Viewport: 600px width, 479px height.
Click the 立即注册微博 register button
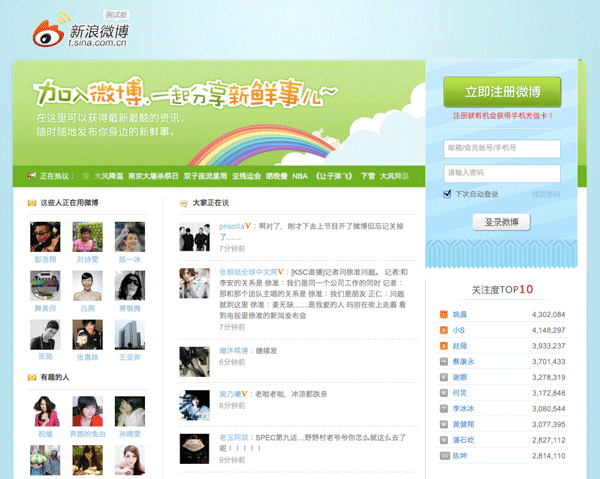[x=502, y=92]
